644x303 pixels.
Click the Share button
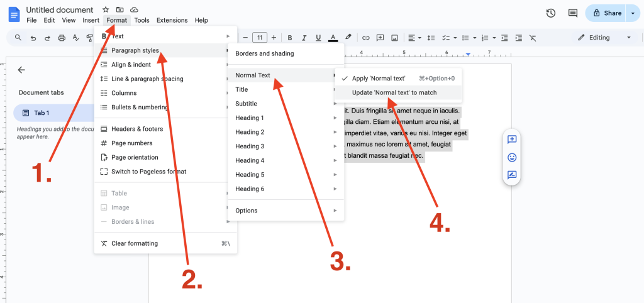pos(606,13)
